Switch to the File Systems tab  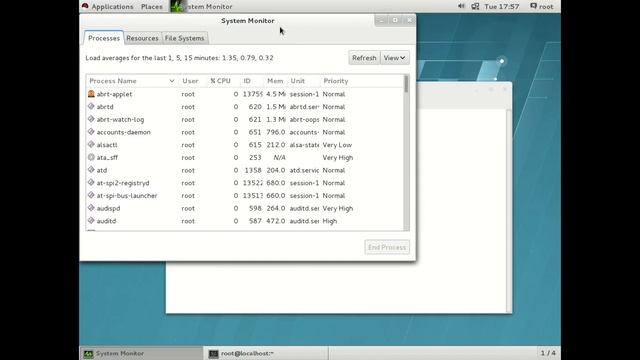click(x=184, y=38)
